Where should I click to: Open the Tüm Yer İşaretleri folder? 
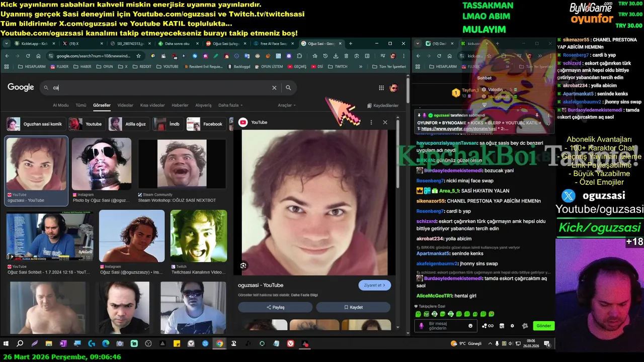(389, 66)
